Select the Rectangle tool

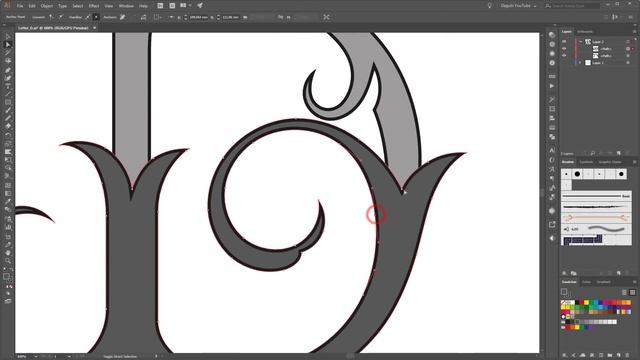coord(8,102)
